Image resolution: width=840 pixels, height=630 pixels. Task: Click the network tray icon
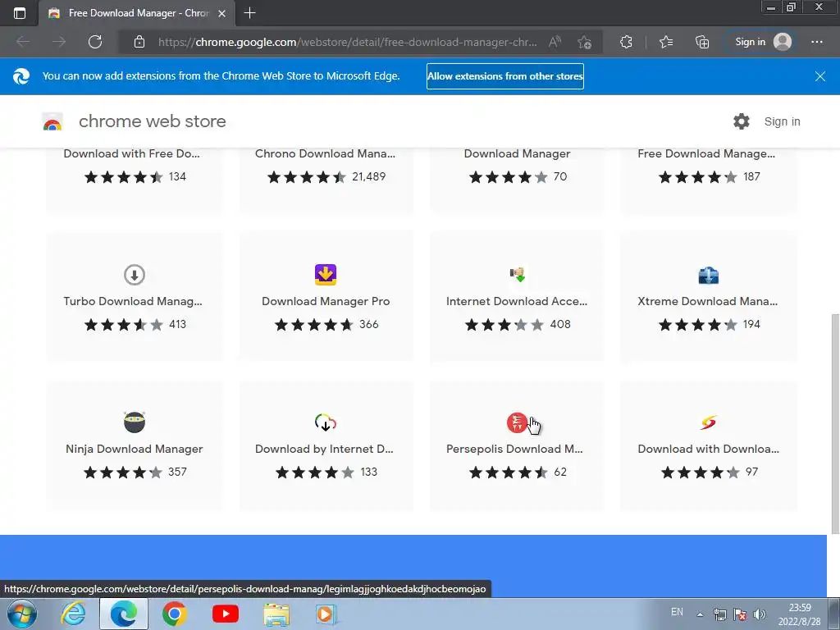720,614
